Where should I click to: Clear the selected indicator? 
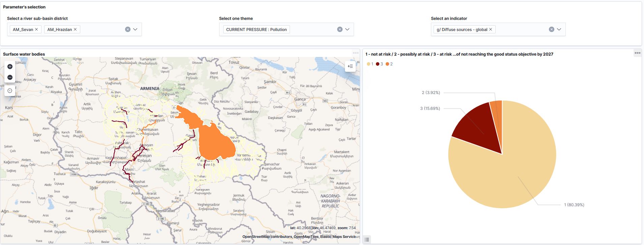pos(552,29)
